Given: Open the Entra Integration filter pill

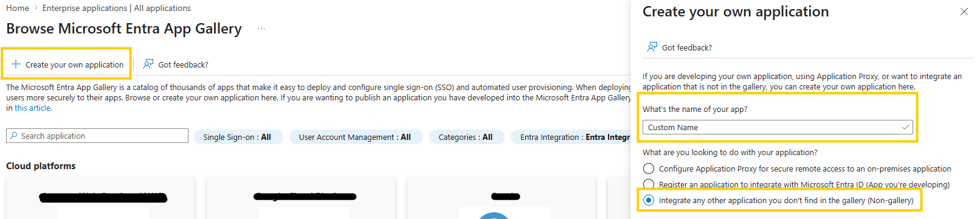Looking at the screenshot, I should pos(570,137).
